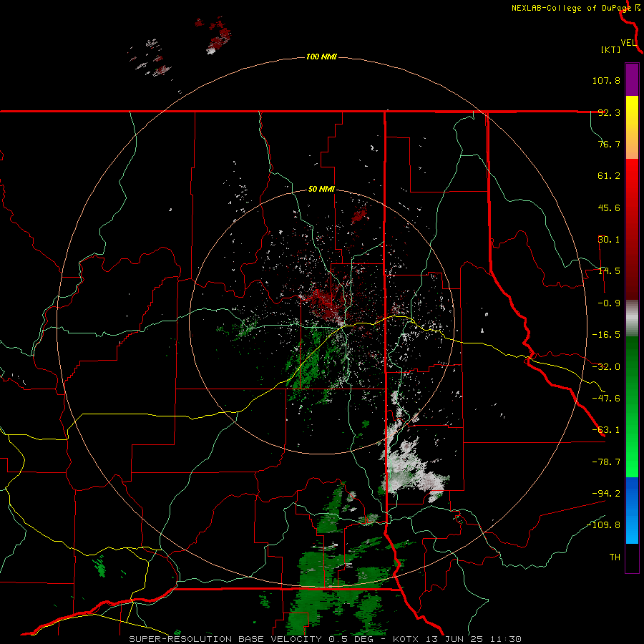
Task: Click the 61.2 velocity scale value
Action: click(x=609, y=176)
